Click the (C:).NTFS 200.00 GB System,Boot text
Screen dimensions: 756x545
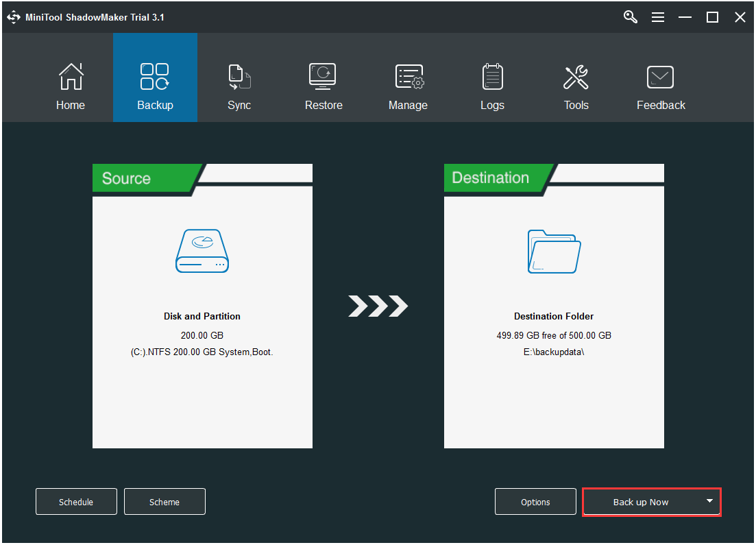(x=202, y=352)
